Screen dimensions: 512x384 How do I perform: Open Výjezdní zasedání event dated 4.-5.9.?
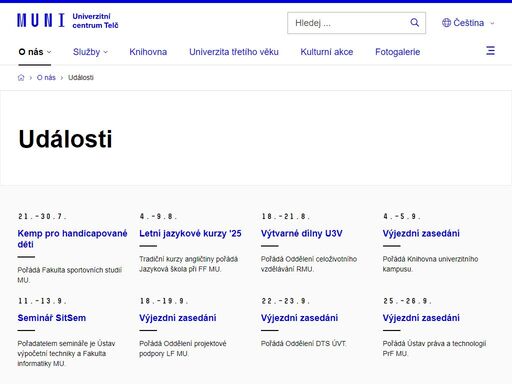coord(421,233)
